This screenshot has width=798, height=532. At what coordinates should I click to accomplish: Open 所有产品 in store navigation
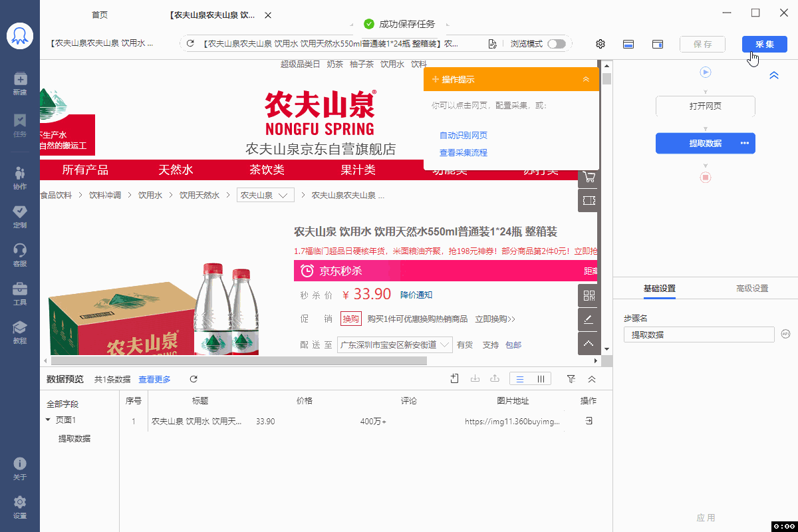coord(85,170)
